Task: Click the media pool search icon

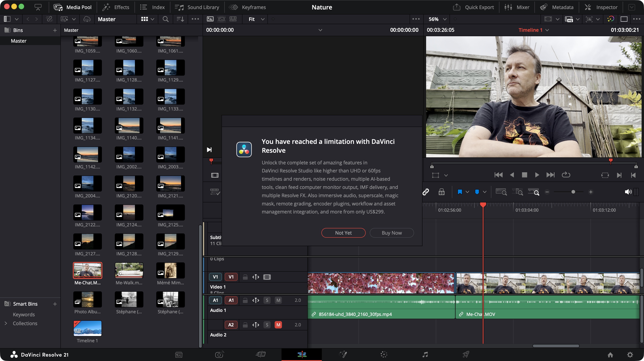Action: [x=165, y=19]
